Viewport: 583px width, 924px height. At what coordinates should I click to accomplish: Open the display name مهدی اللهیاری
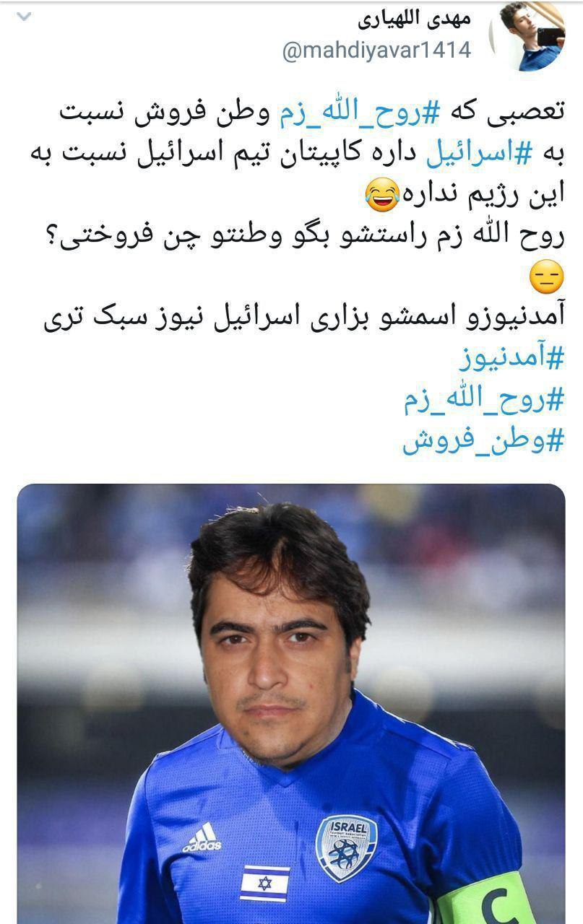(x=414, y=19)
